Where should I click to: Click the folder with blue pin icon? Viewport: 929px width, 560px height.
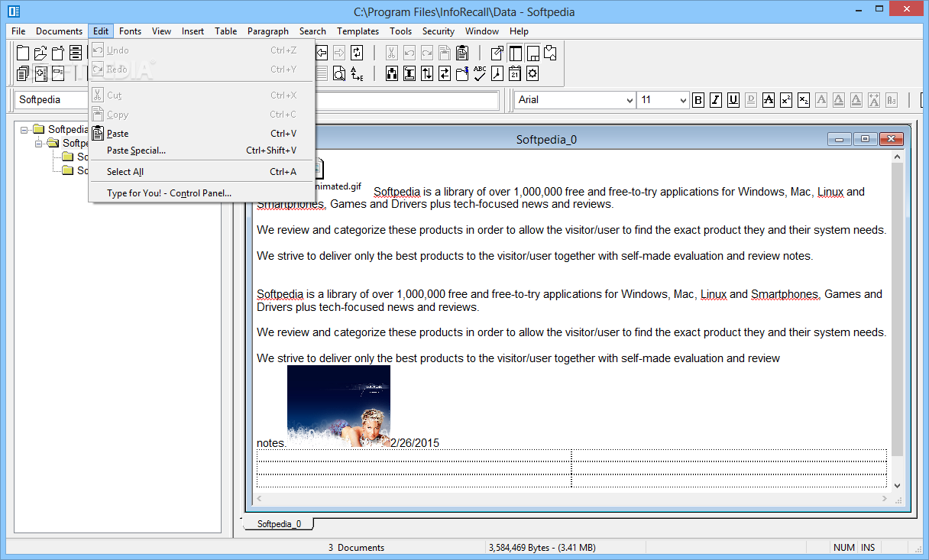(x=462, y=73)
